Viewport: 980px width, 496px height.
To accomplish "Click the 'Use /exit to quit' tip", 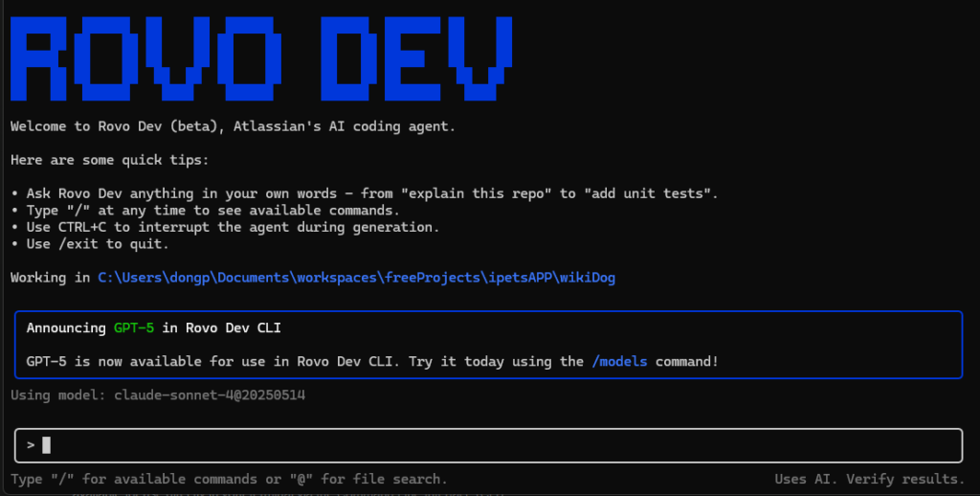I will tap(89, 244).
